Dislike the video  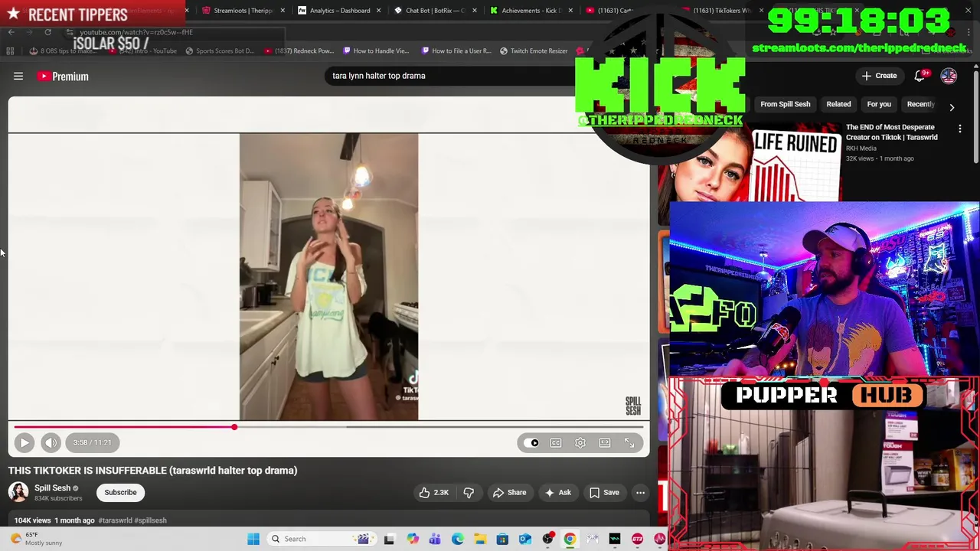point(469,493)
